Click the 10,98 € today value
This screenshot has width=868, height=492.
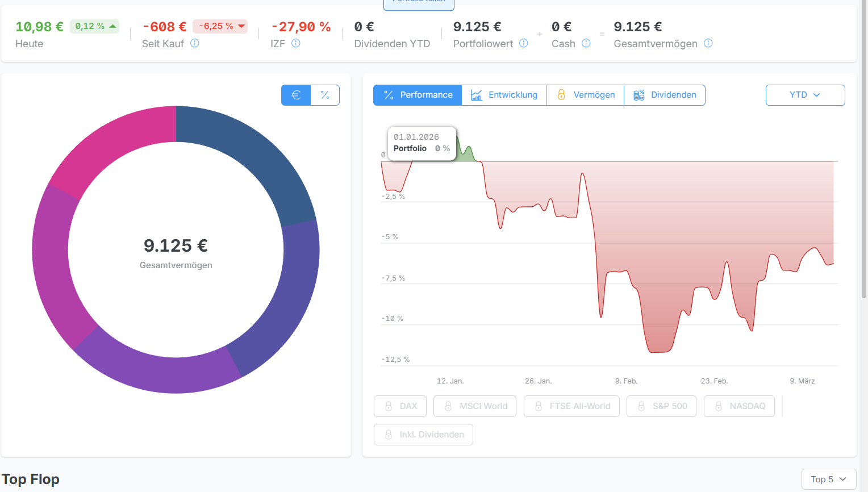click(x=39, y=27)
